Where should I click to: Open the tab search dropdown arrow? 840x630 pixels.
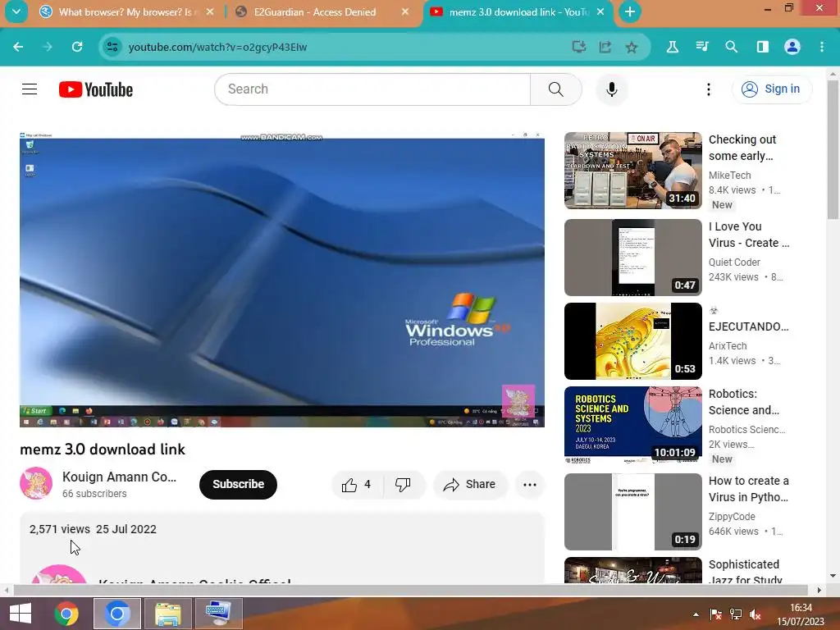pyautogui.click(x=16, y=11)
